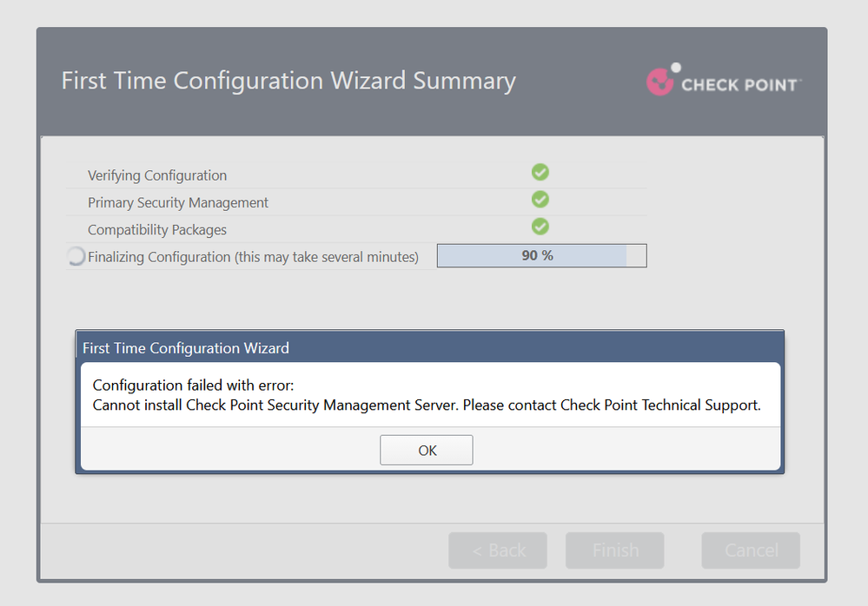Click the green check for Compatibility Packages
The image size is (868, 606).
point(540,227)
